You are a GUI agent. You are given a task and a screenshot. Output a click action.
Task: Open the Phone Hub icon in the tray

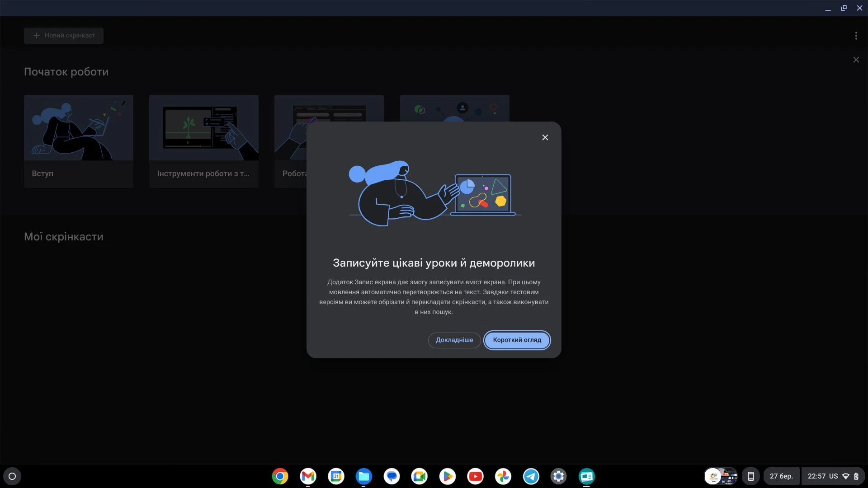[750, 476]
